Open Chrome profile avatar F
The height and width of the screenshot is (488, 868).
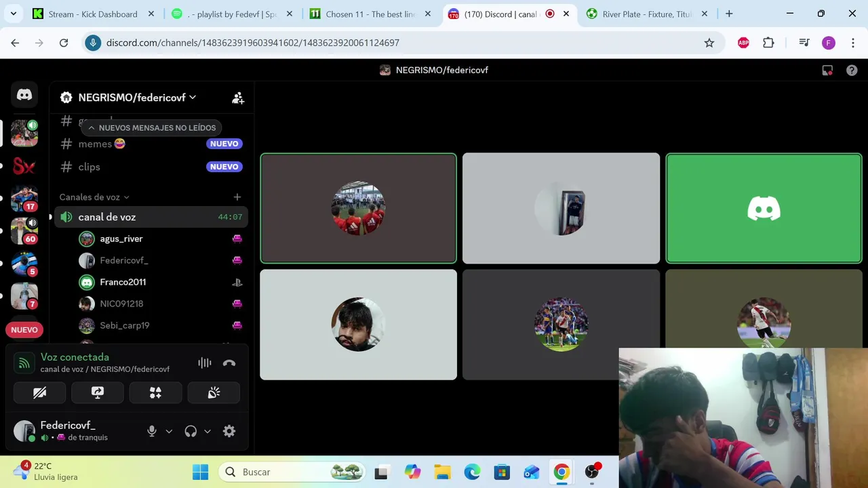(829, 43)
